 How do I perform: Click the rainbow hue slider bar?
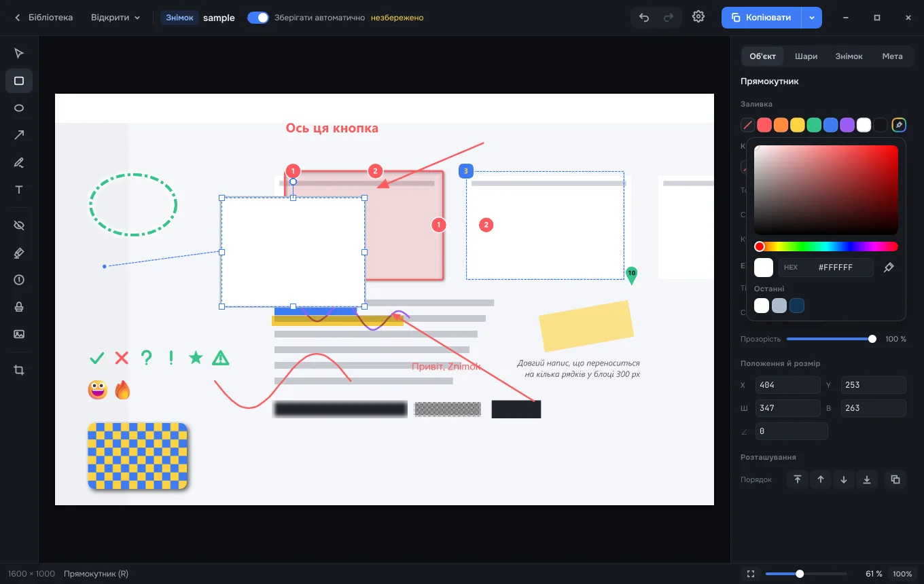(826, 247)
